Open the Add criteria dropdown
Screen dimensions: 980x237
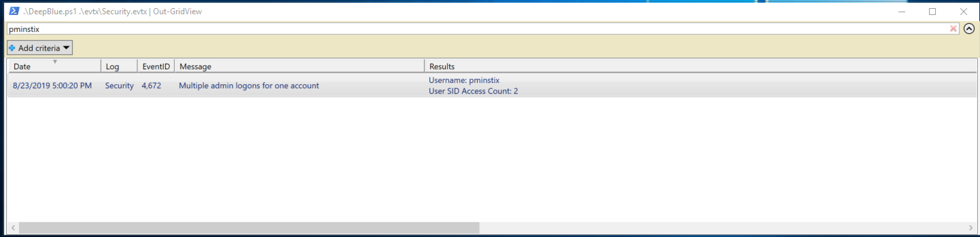click(39, 48)
